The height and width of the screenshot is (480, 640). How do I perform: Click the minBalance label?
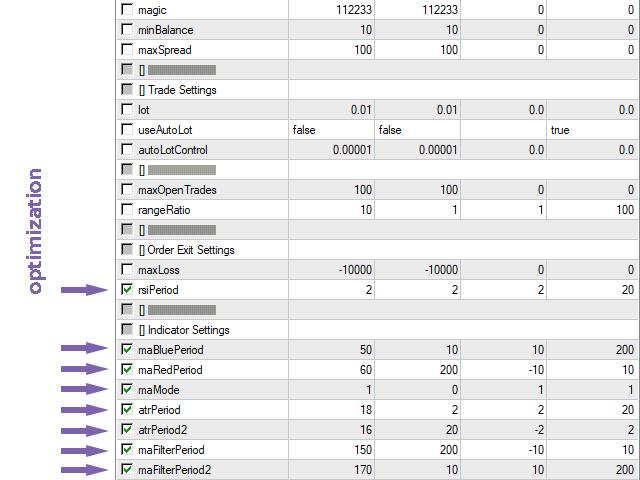pyautogui.click(x=166, y=30)
